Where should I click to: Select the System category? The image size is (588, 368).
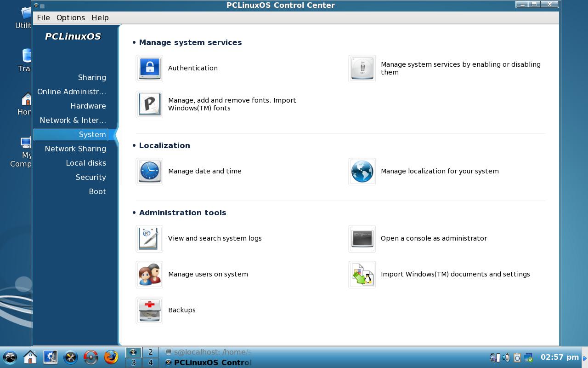[71, 134]
